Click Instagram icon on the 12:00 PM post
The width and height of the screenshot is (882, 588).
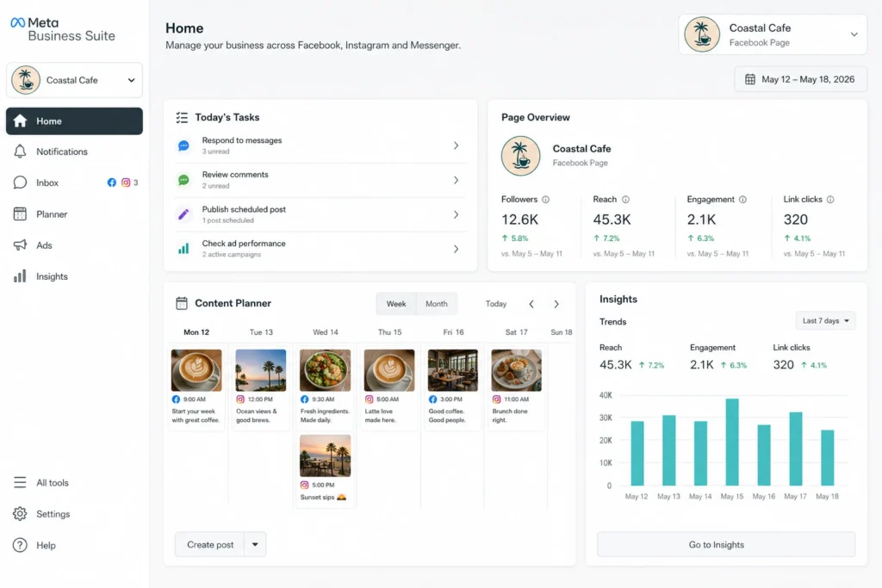click(x=240, y=399)
